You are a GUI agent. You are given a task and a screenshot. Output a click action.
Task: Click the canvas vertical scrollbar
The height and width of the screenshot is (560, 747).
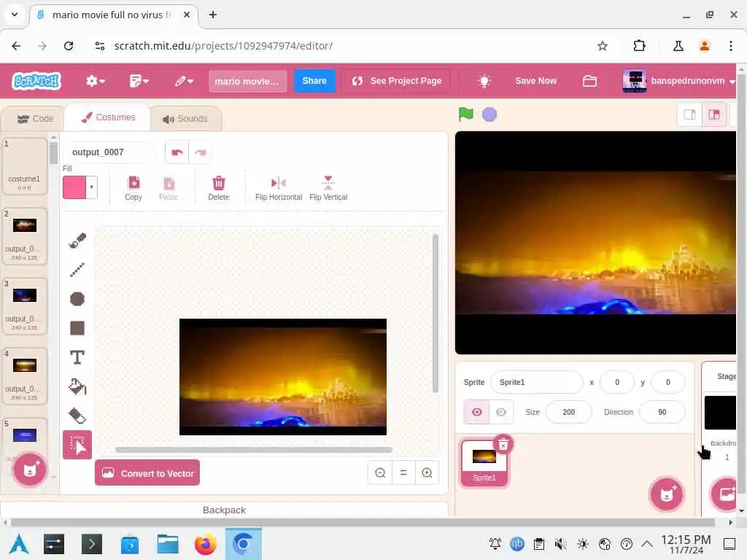coord(435,314)
